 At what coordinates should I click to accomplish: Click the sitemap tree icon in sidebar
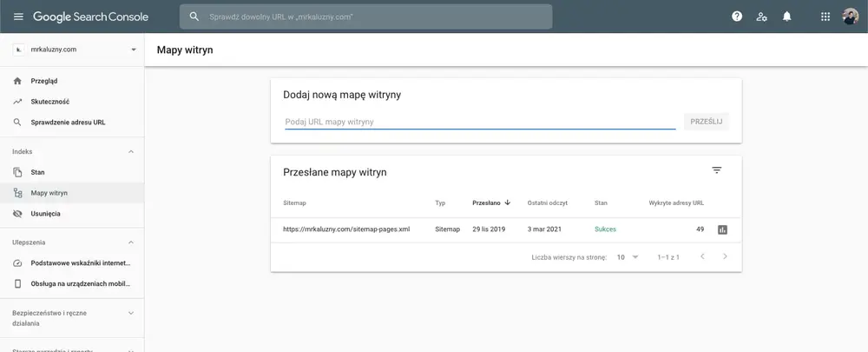pos(17,193)
